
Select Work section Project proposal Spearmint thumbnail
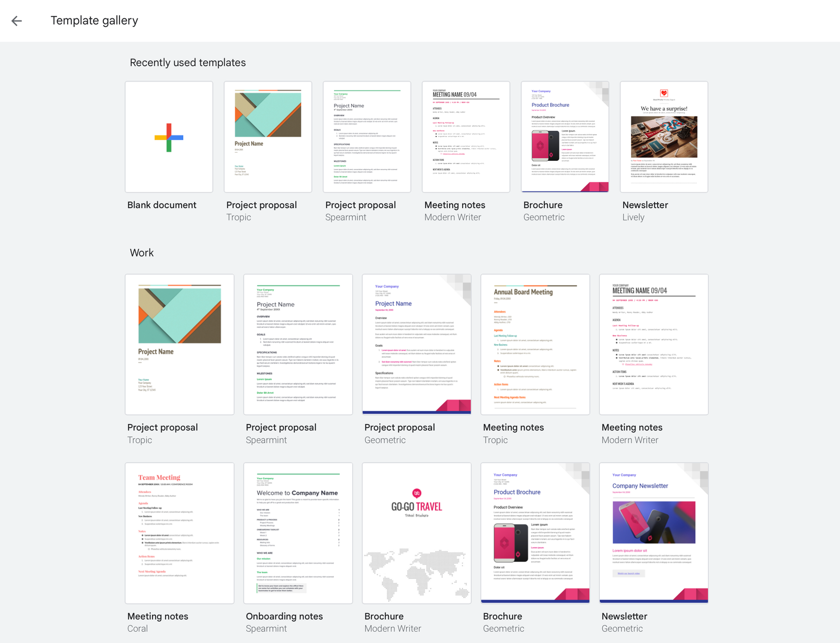(298, 345)
